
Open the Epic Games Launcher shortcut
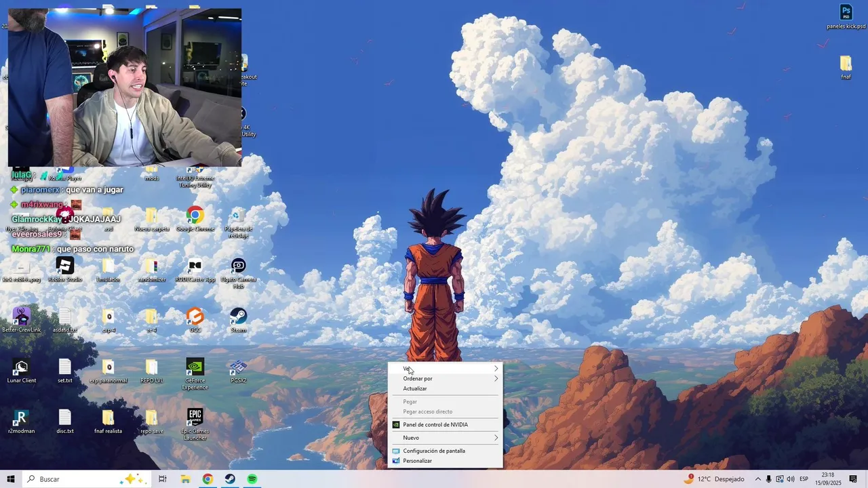(195, 424)
